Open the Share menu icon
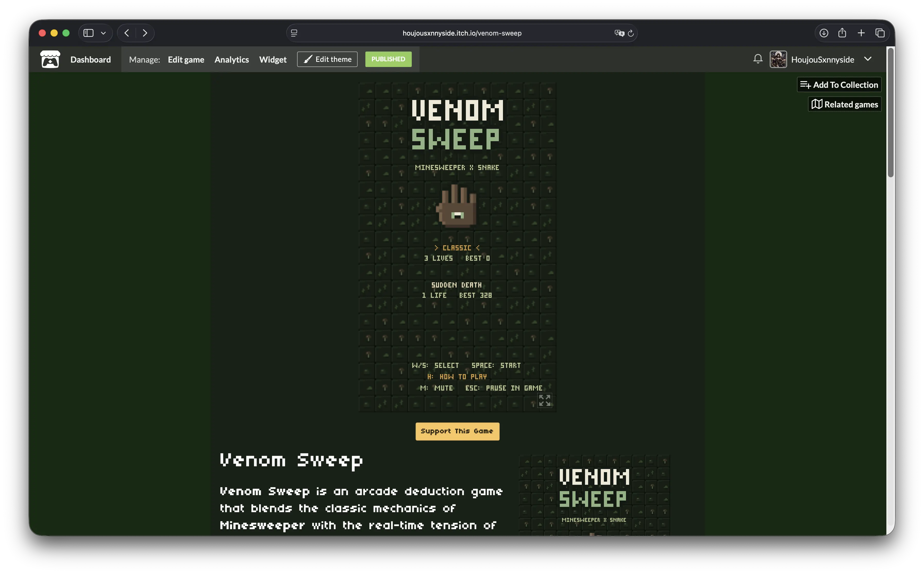The height and width of the screenshot is (574, 924). click(x=842, y=33)
